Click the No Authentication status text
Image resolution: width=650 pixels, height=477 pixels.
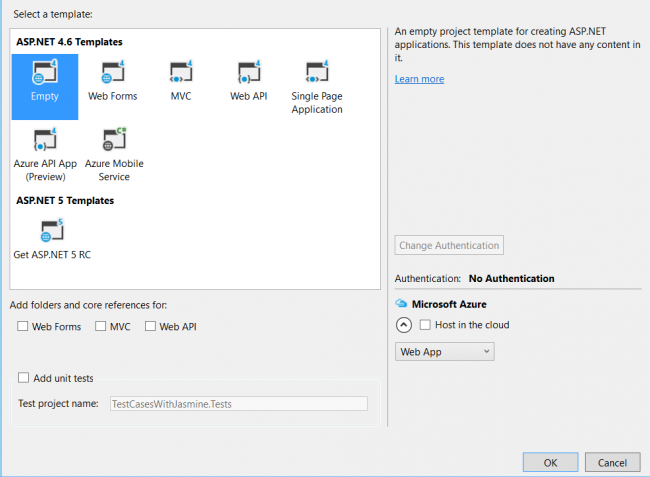pyautogui.click(x=512, y=278)
